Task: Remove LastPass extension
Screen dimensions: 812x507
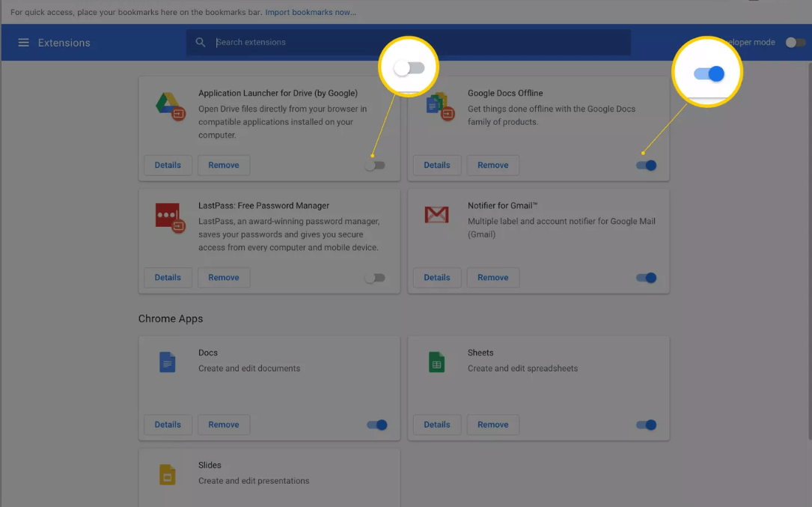Action: point(224,277)
